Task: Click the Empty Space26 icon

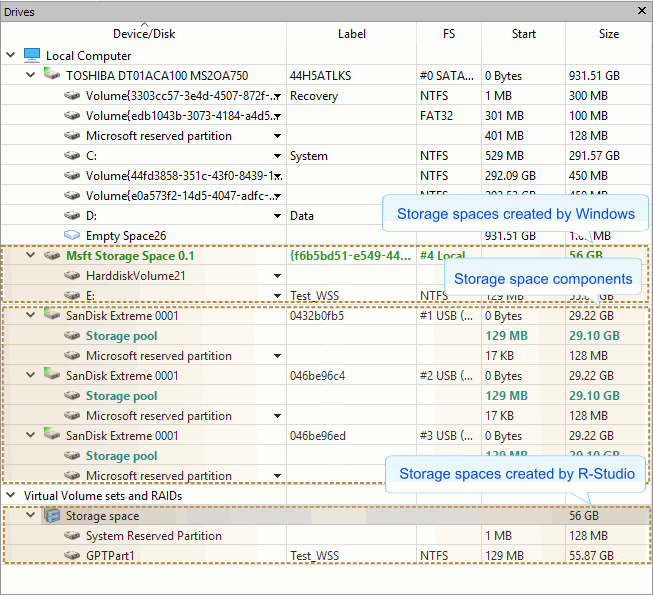Action: click(x=72, y=236)
